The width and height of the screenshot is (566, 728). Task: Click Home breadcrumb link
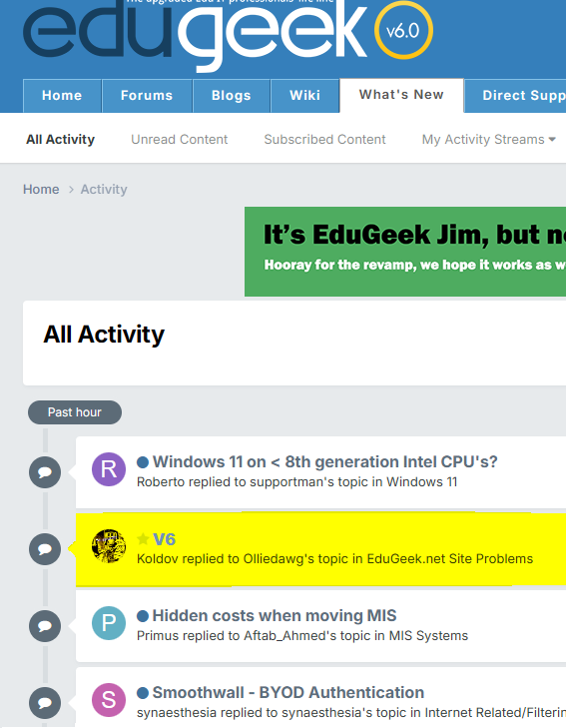[x=41, y=190]
